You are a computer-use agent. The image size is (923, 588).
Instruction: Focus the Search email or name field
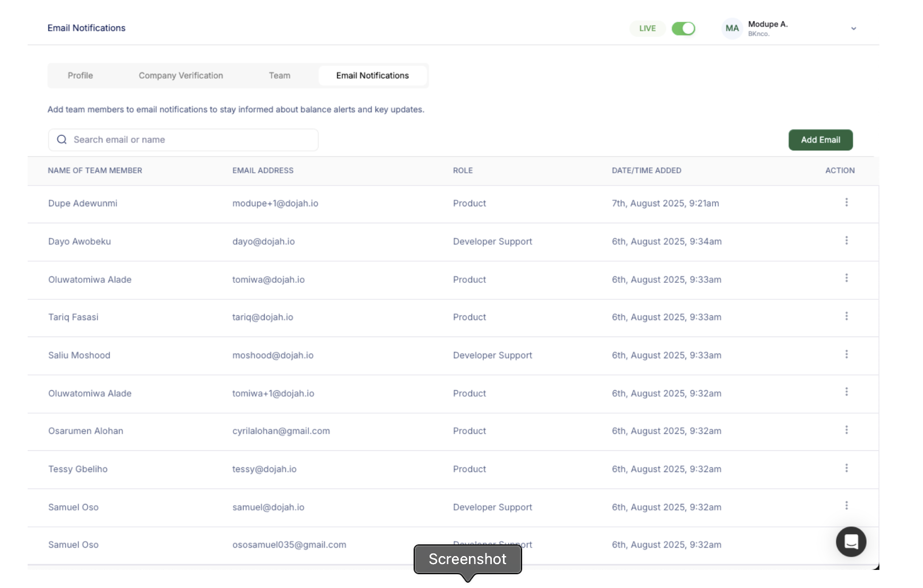[191, 140]
